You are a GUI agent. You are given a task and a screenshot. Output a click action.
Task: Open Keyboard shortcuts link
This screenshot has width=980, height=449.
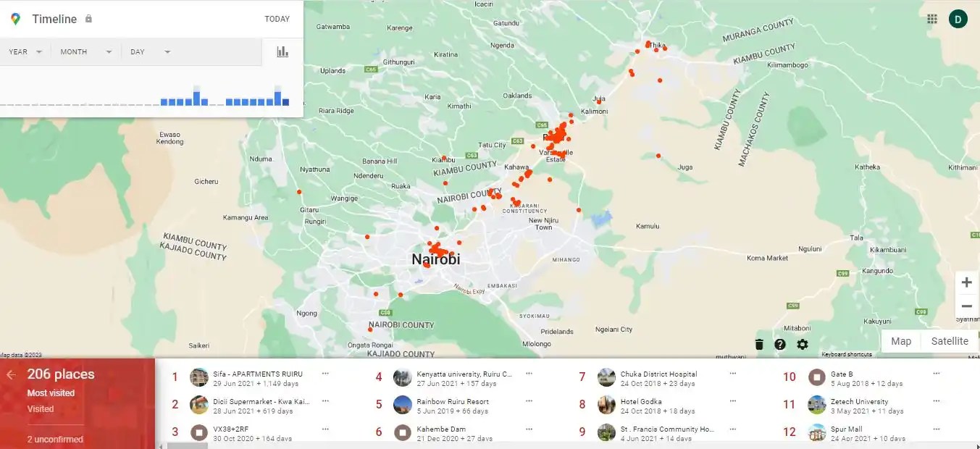(x=847, y=355)
